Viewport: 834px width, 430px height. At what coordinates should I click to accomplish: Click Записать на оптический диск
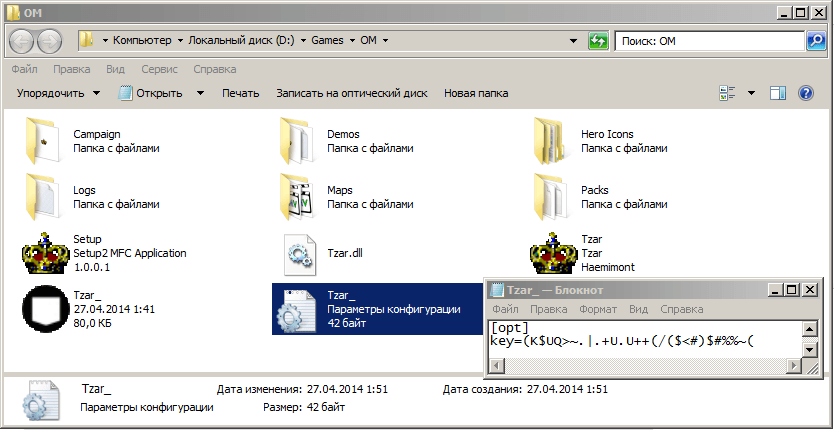351,93
